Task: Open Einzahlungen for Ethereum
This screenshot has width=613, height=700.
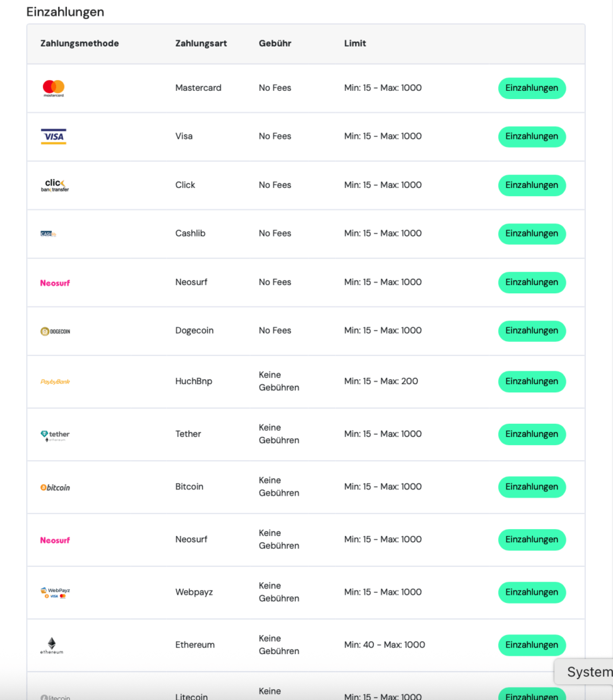Action: point(532,645)
